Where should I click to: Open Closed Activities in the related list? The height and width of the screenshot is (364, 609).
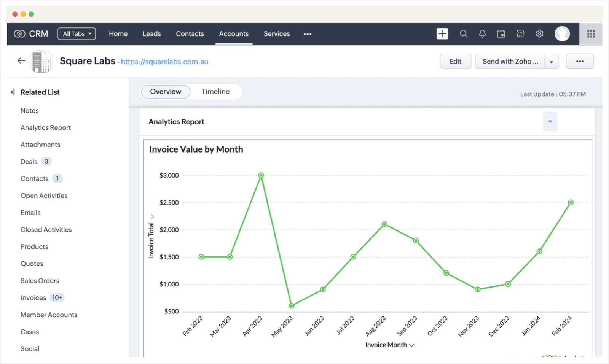point(46,230)
